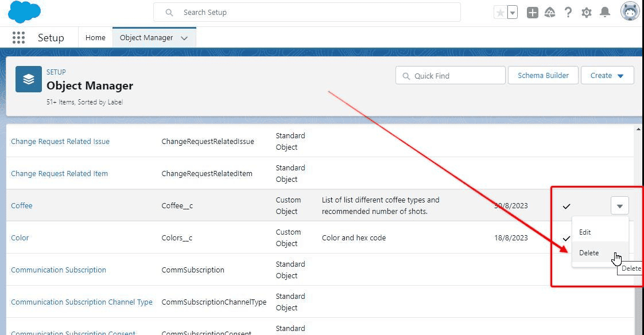Select the ChangeRequestRelatedItem API name
Screen dimensions: 644x335
tap(207, 174)
